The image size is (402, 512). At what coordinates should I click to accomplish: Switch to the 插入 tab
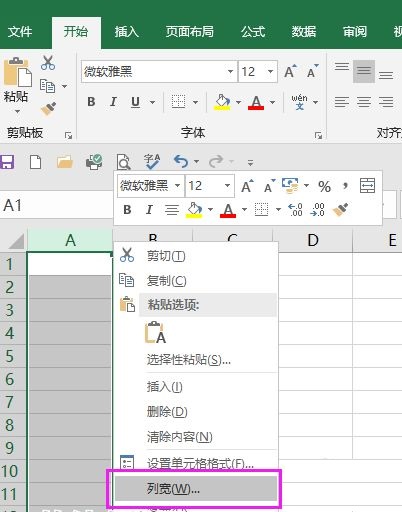tap(126, 32)
